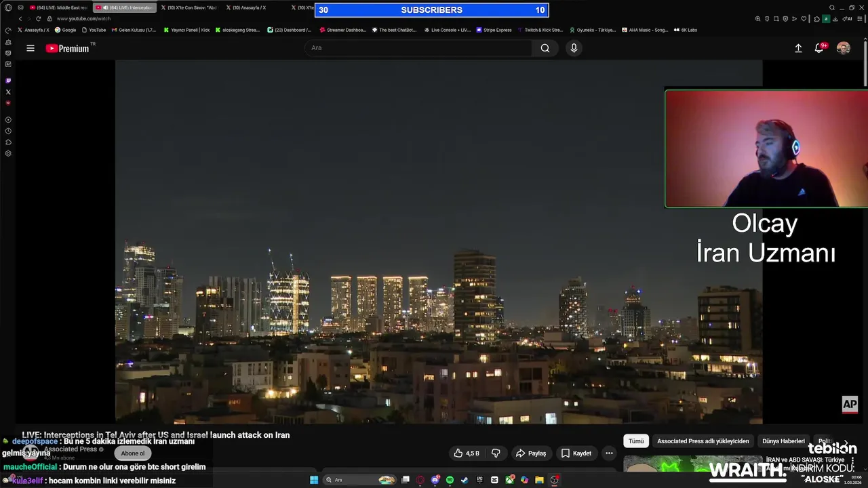Screen dimensions: 868x488
Task: Open the YouTube bookmark in bookmarks bar
Action: 94,30
